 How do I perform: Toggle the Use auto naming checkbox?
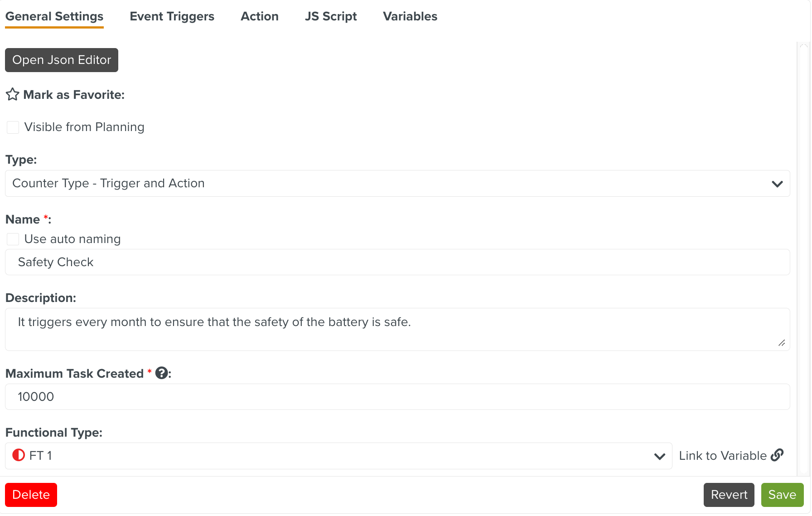pyautogui.click(x=13, y=239)
